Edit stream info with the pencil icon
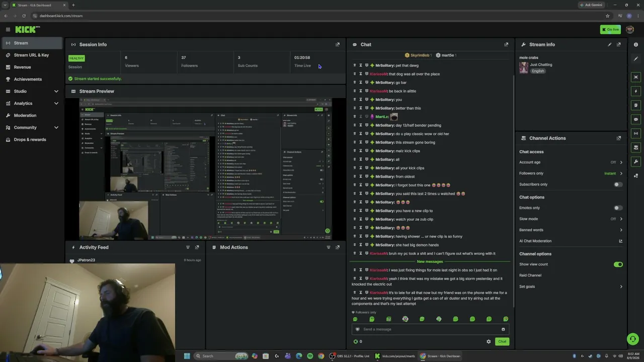Image resolution: width=644 pixels, height=362 pixels. (x=610, y=44)
